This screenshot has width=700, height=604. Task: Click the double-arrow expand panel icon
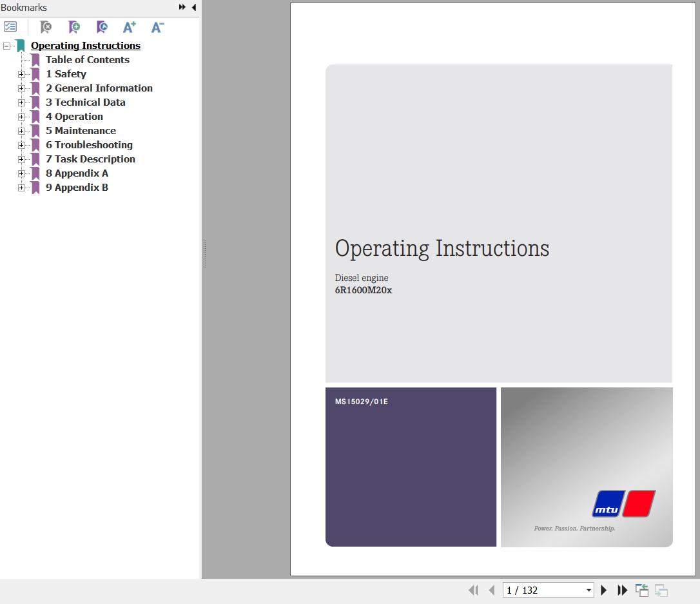click(x=182, y=7)
